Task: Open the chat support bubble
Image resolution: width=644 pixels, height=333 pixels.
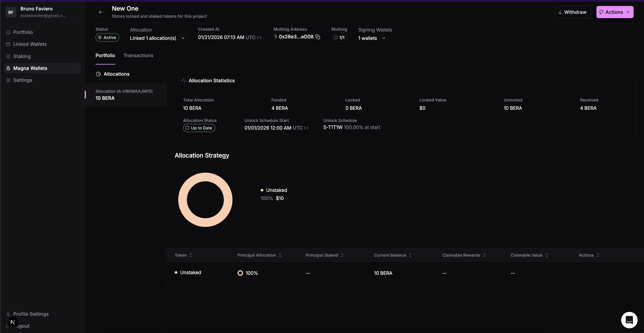Action: pyautogui.click(x=629, y=320)
